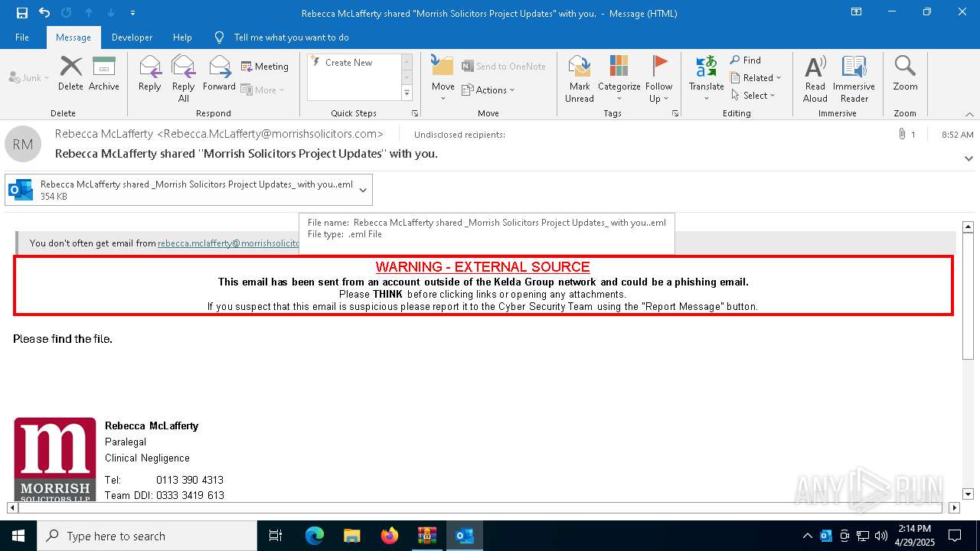980x551 pixels.
Task: Open the Categorize color menu
Action: point(619,79)
